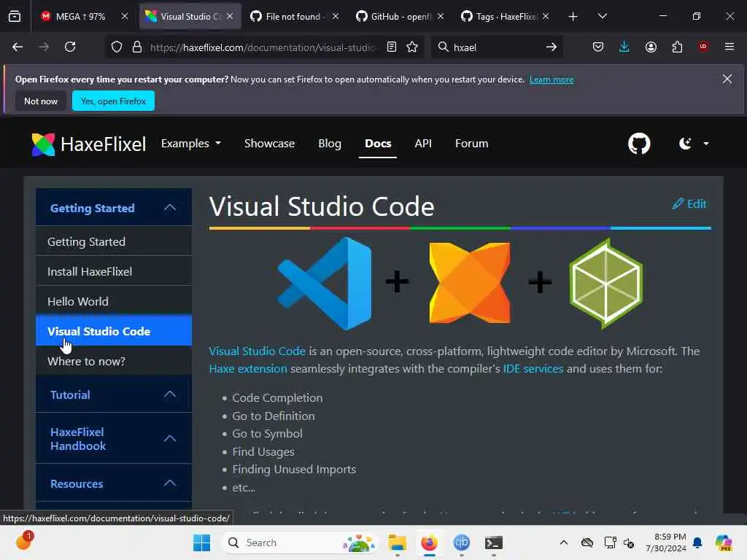
Task: Click Yes, open Firefox button
Action: (113, 101)
